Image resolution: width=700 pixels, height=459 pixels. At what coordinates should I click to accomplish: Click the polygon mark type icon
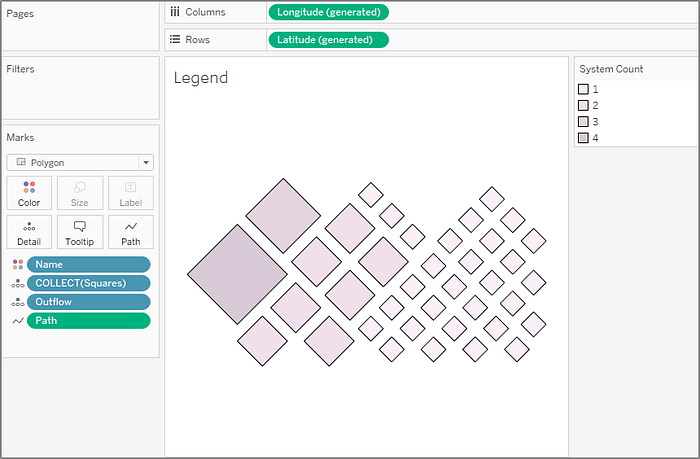tap(21, 162)
